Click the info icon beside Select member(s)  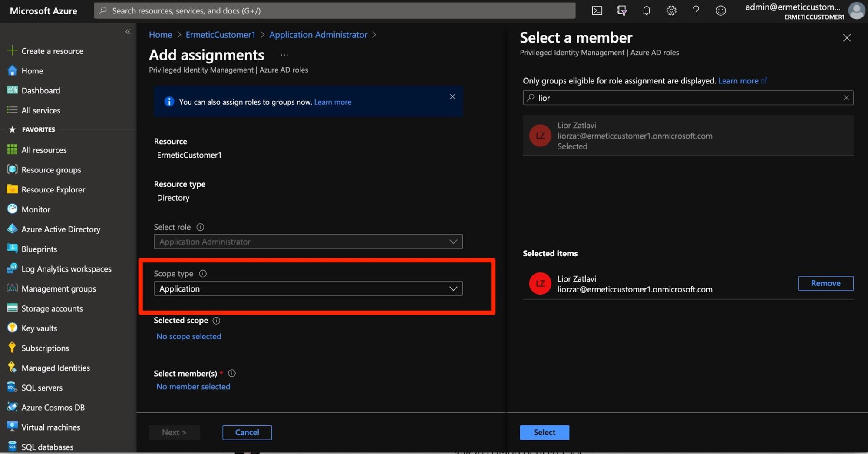coord(232,373)
